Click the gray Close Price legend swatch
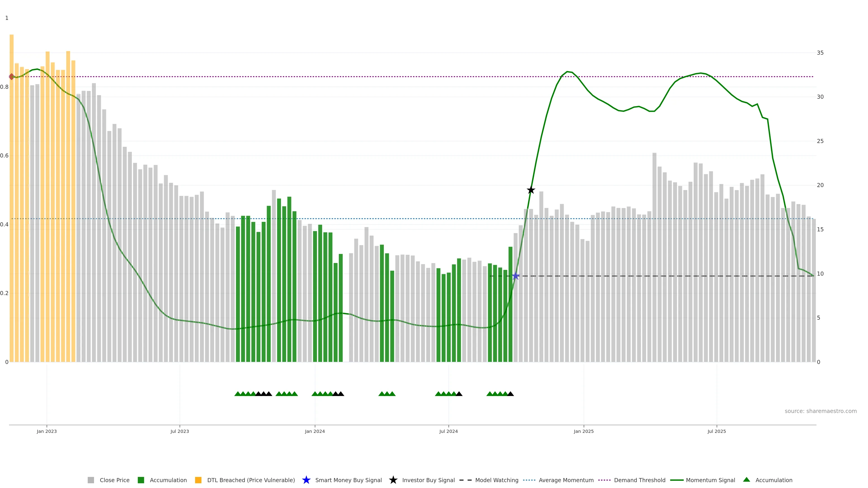Screen dimensions: 868x488 point(91,480)
